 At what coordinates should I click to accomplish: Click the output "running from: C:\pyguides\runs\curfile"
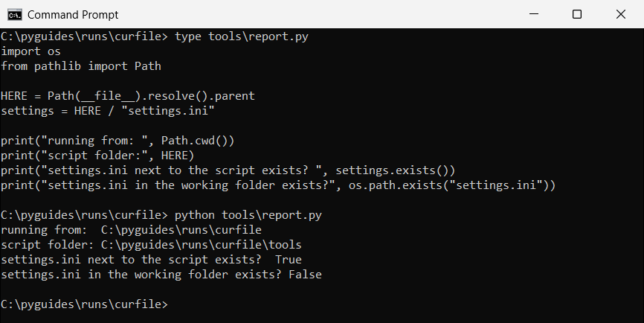pos(131,230)
